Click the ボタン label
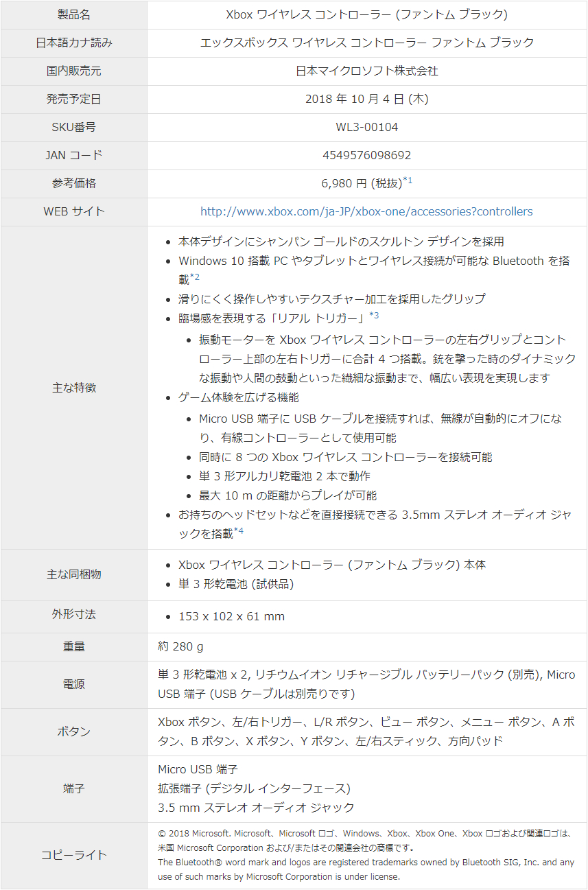Image resolution: width=588 pixels, height=890 pixels. (x=73, y=731)
